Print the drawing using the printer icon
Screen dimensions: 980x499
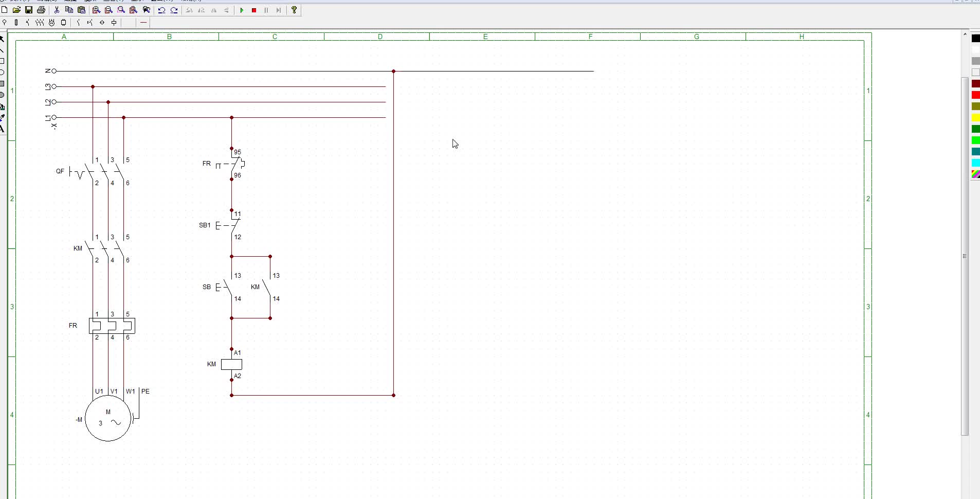click(x=41, y=10)
